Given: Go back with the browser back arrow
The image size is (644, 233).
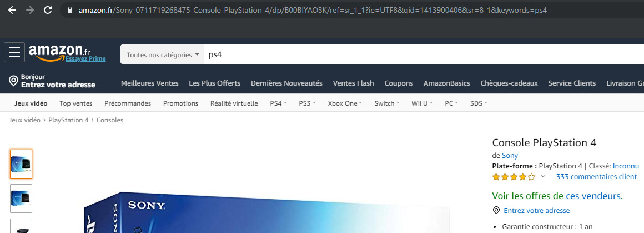Looking at the screenshot, I should pyautogui.click(x=12, y=11).
